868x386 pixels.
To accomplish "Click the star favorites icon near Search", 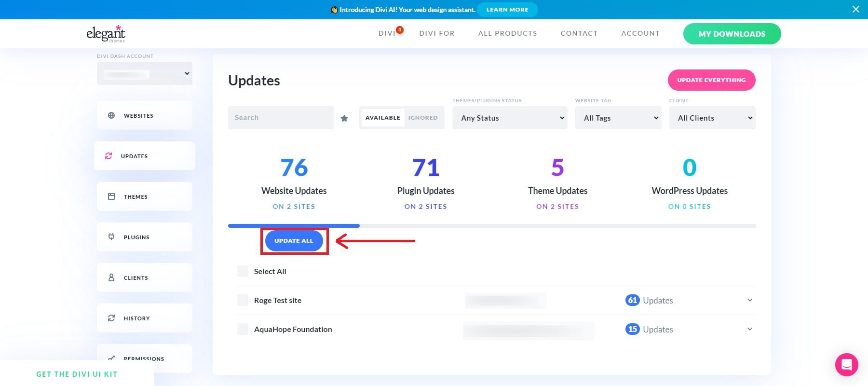I will [x=344, y=118].
